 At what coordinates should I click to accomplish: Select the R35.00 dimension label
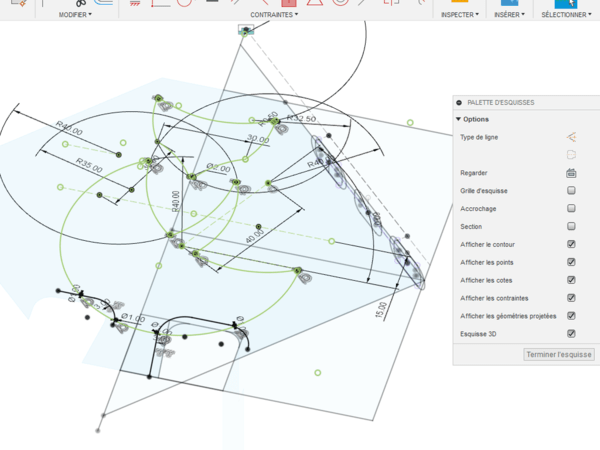(88, 164)
